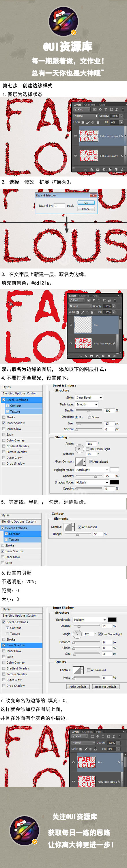Click add mask icon in panel listing Fabu lous copy
This screenshot has height=868, width=127.
[98, 170]
